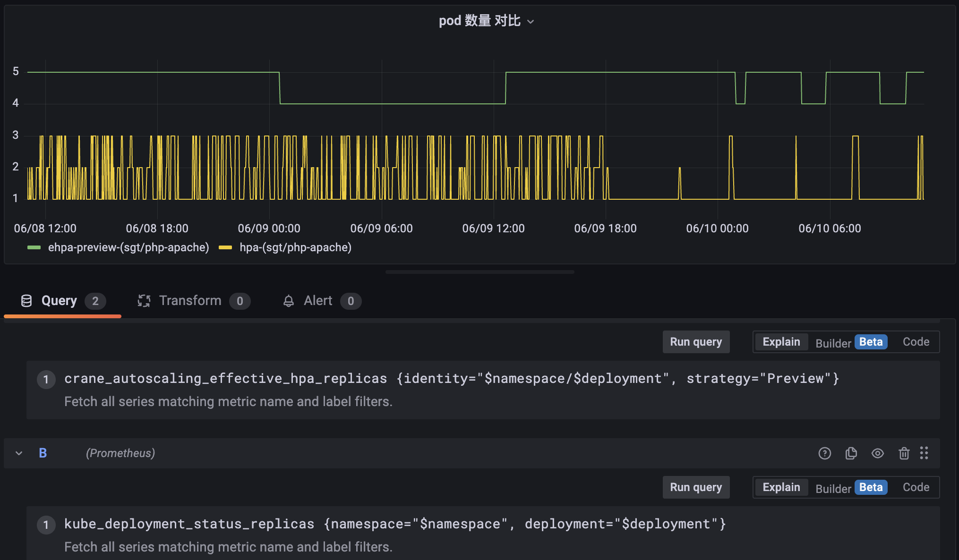Click the Alert bell icon
This screenshot has height=560, width=959.
tap(289, 301)
